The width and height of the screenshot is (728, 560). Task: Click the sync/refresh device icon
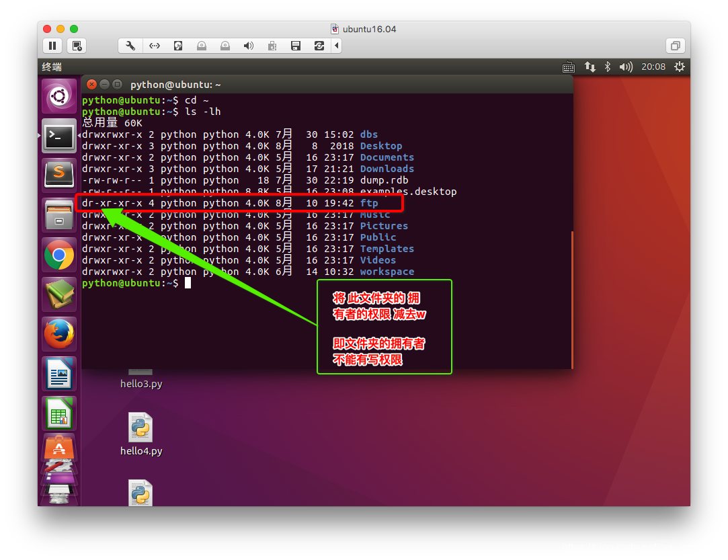(319, 46)
